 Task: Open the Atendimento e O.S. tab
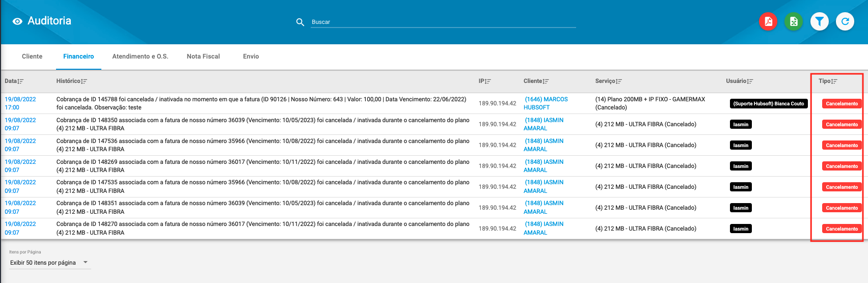click(140, 56)
